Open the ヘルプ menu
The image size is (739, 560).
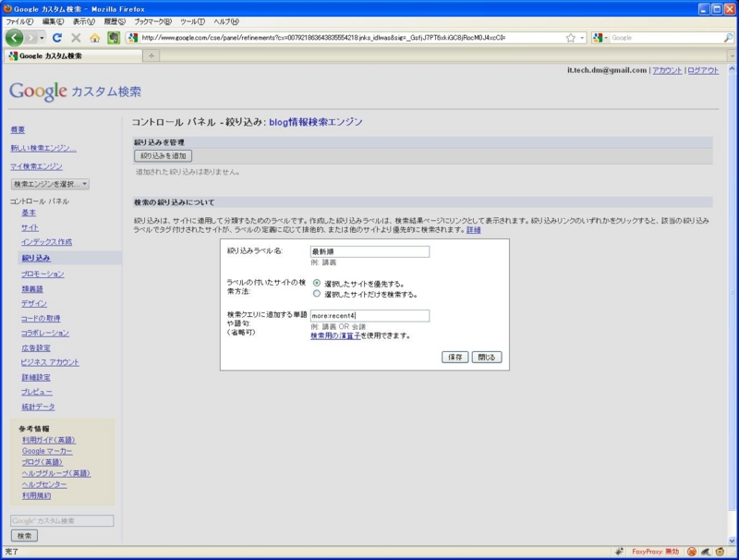point(226,21)
